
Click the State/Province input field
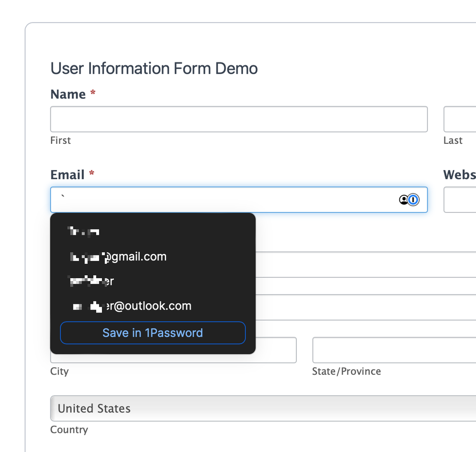pos(394,350)
